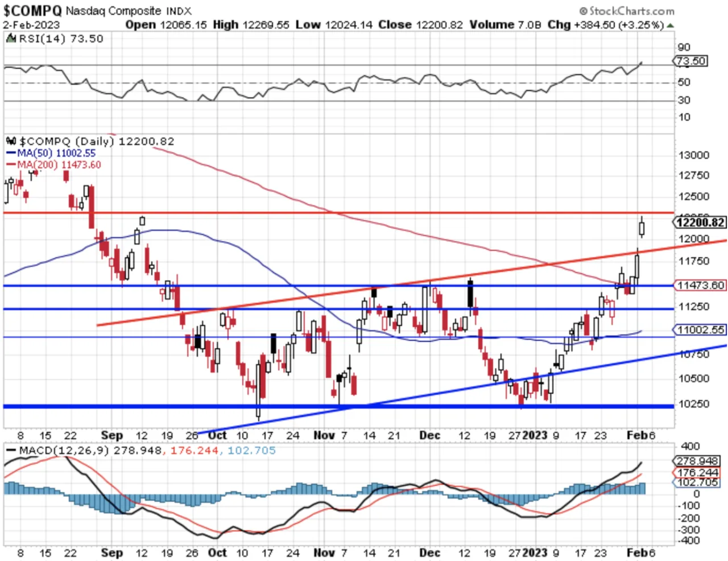
Task: Click the 2023 year marker on timeline
Action: (535, 435)
